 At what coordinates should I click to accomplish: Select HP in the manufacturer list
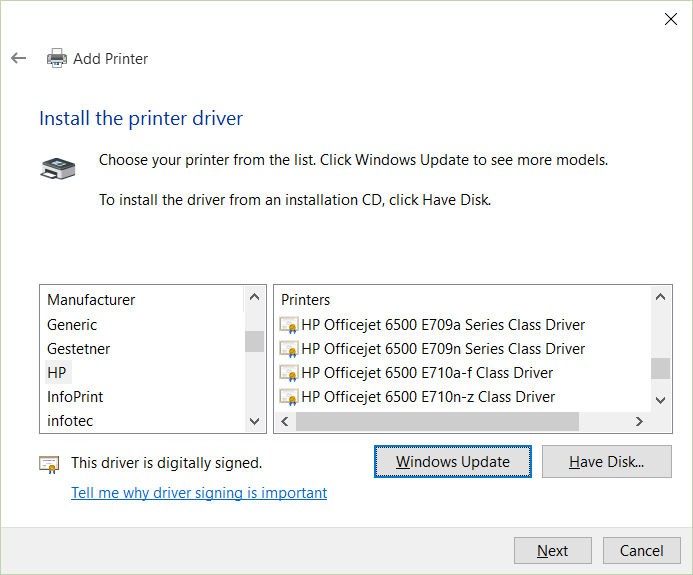coord(57,373)
